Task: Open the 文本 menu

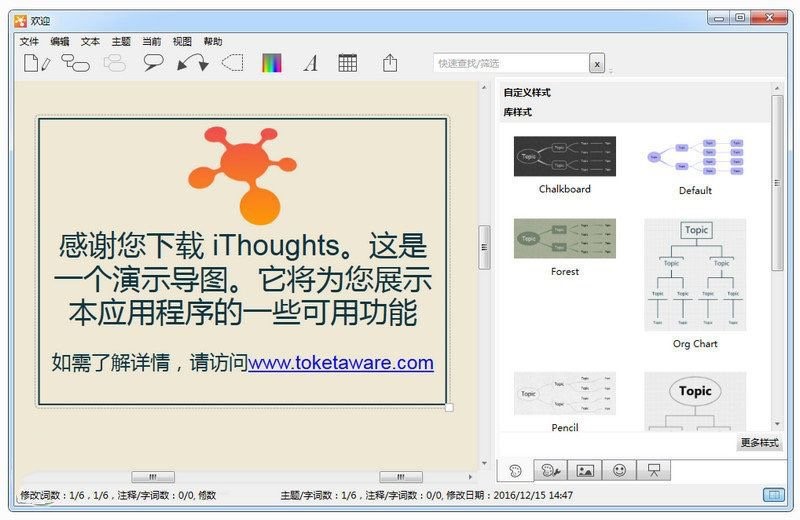Action: pos(90,41)
